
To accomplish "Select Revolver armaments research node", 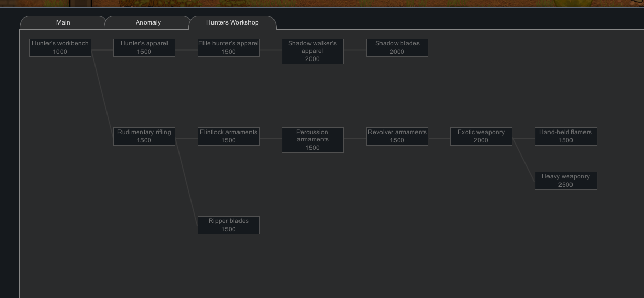I will pos(397,136).
